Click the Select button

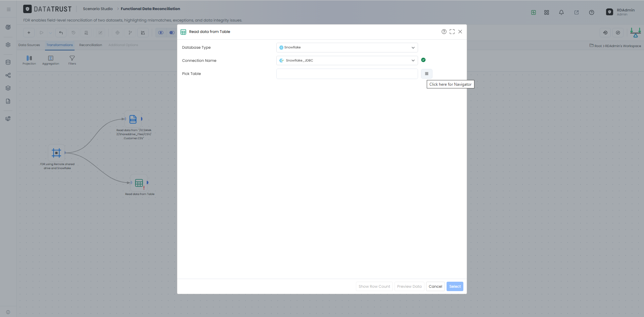pos(455,286)
